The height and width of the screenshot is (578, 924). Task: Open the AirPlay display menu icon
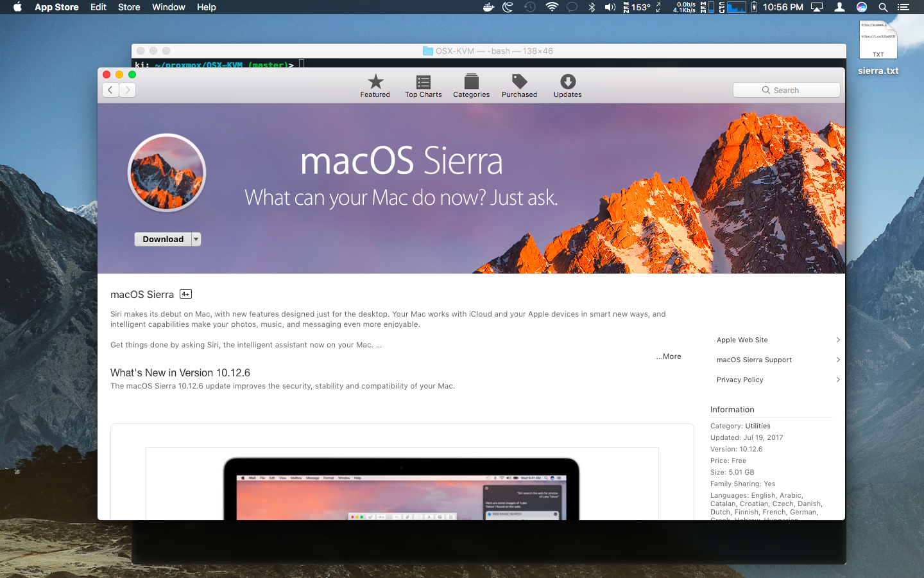[817, 7]
